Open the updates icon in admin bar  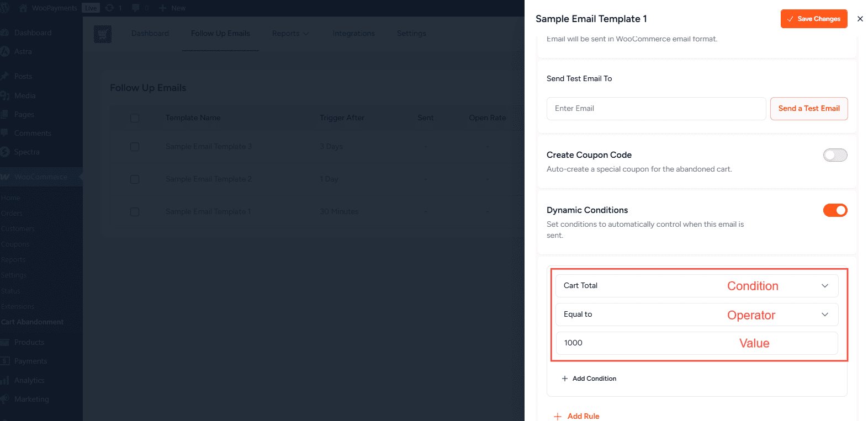[109, 8]
